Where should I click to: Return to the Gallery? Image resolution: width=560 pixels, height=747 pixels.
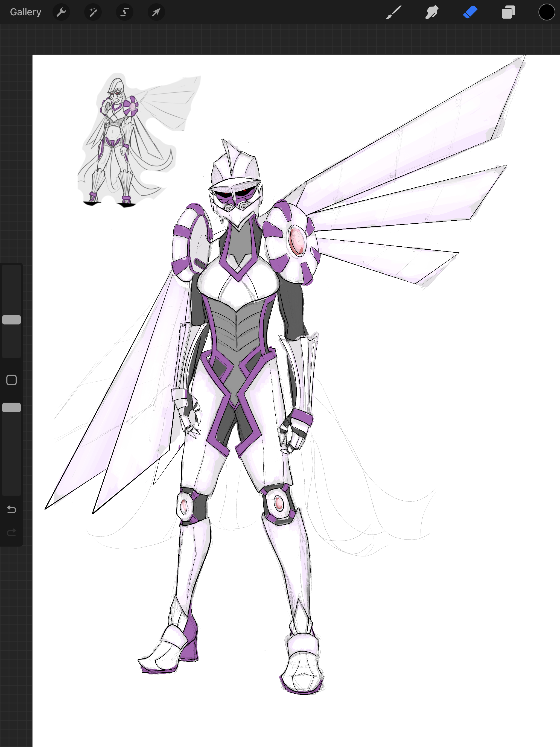(26, 12)
